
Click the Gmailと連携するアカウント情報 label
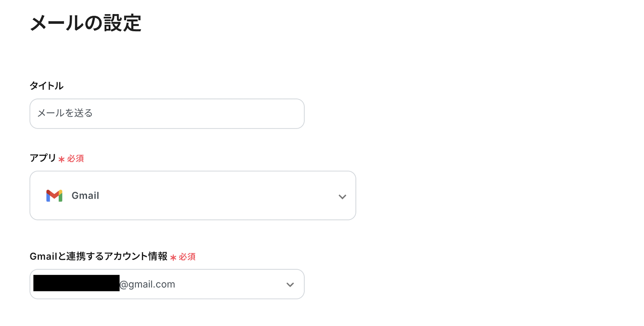click(x=99, y=256)
